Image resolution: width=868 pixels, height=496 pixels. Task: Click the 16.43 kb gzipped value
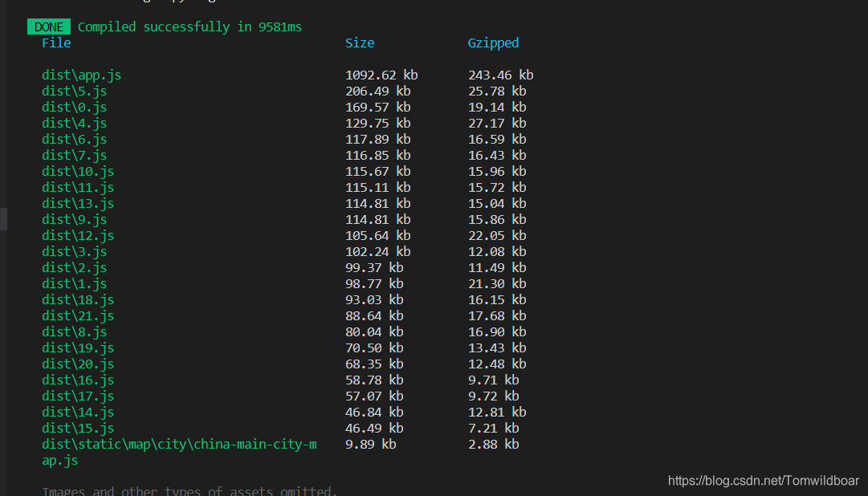tap(497, 155)
